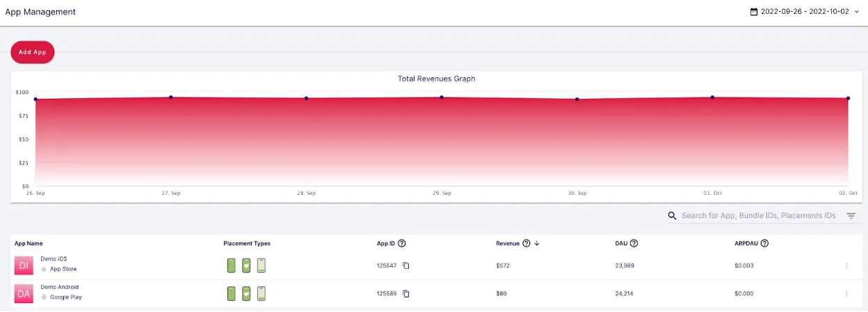This screenshot has height=312, width=868.
Task: Copy App ID 125589 to clipboard
Action: pyautogui.click(x=406, y=294)
